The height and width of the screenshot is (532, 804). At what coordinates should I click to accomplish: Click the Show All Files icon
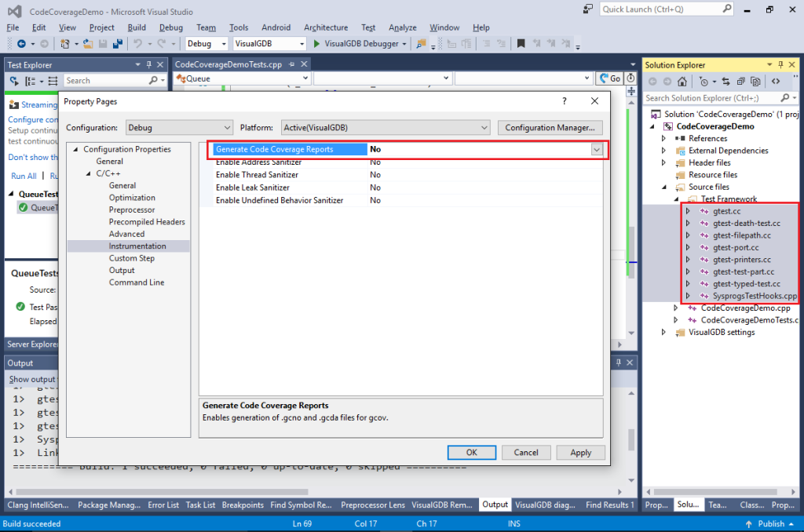[755, 81]
